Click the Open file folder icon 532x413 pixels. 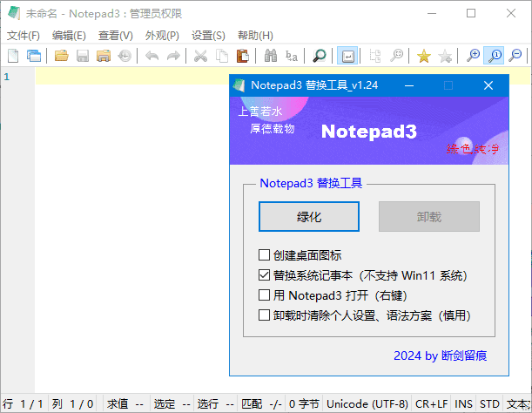click(61, 56)
